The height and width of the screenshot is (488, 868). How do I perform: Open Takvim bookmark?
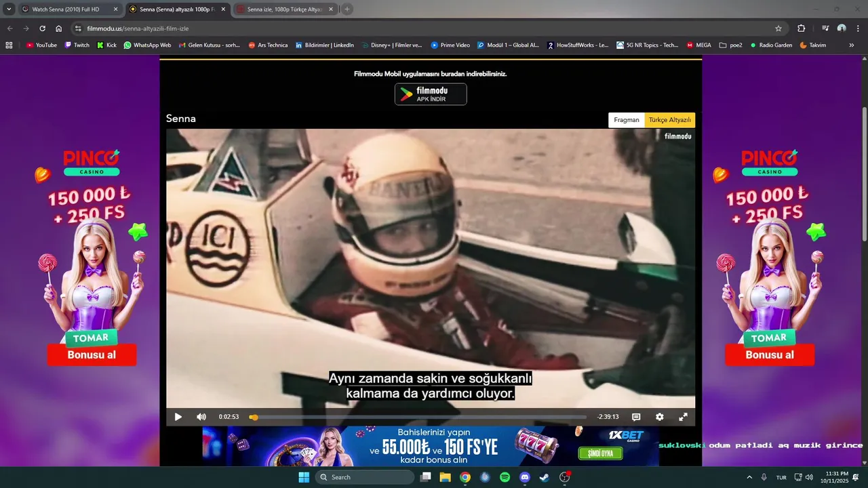(812, 45)
